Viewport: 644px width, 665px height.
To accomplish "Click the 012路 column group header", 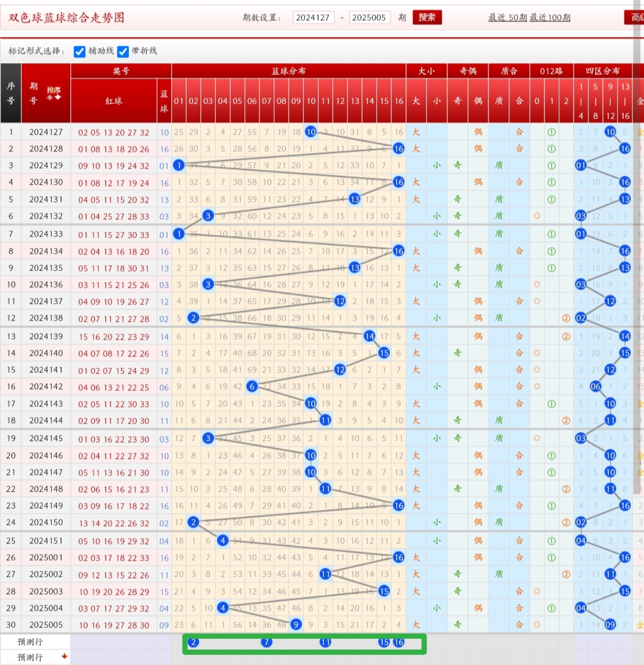I will [x=552, y=71].
